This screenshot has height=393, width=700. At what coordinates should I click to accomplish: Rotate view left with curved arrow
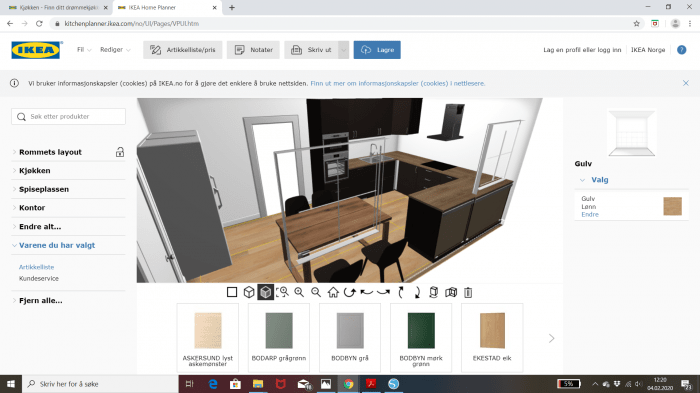coord(367,292)
